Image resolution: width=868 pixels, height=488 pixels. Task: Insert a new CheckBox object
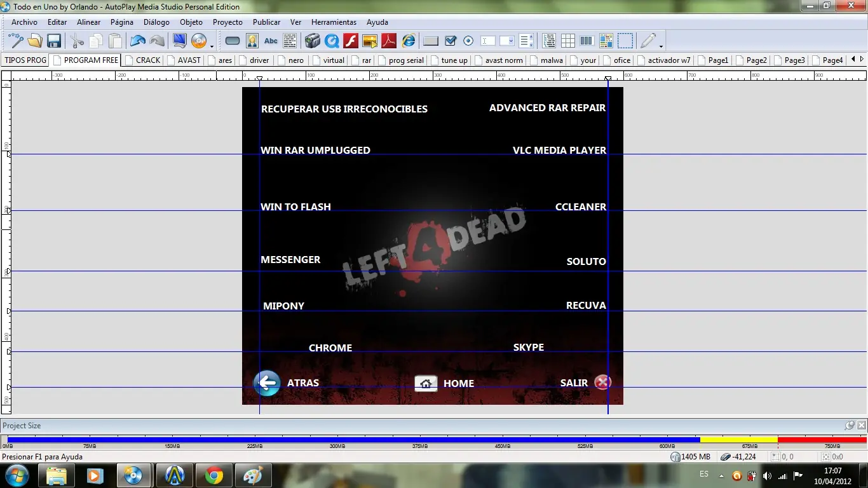451,41
